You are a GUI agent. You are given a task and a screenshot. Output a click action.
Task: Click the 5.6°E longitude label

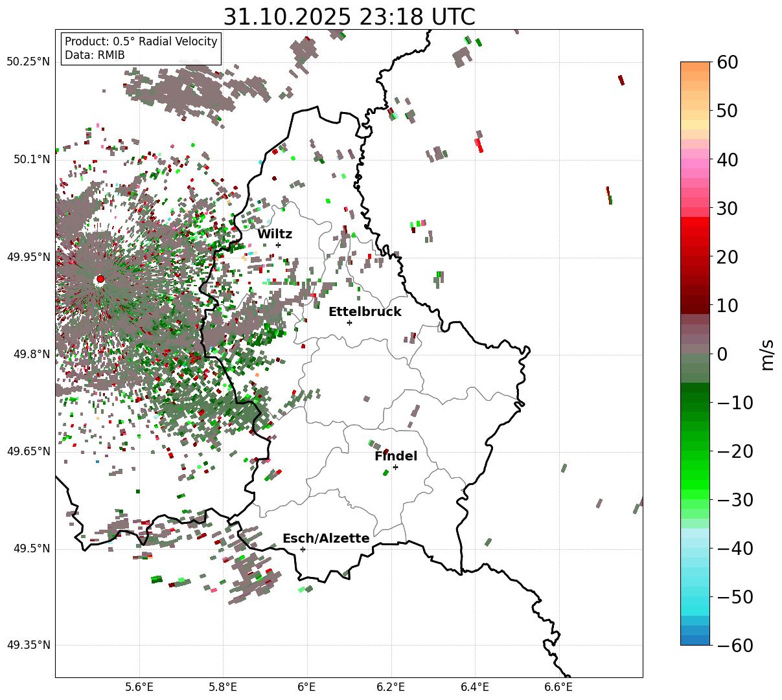point(139,687)
